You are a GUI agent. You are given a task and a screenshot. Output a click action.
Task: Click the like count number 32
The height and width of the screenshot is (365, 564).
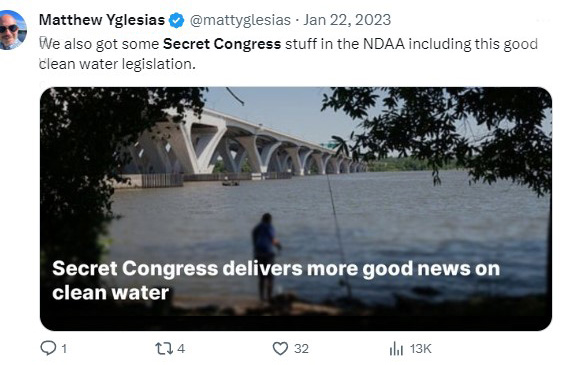pyautogui.click(x=301, y=349)
